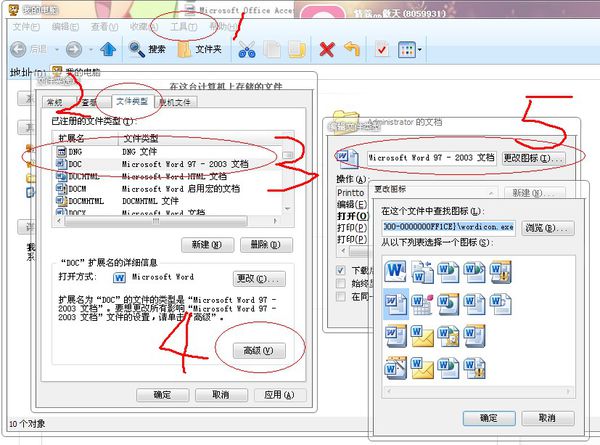Click 新建(N) button under file types list
The width and height of the screenshot is (600, 445).
(x=207, y=245)
